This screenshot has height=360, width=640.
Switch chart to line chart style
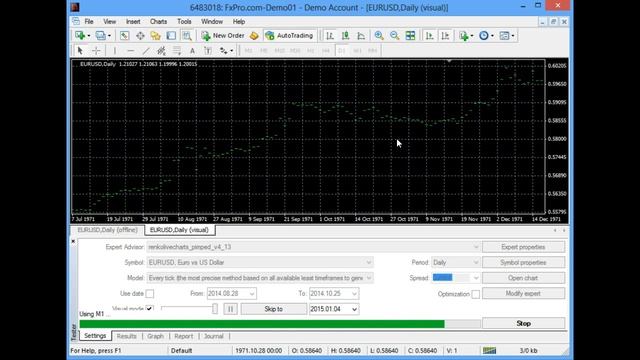coord(361,36)
